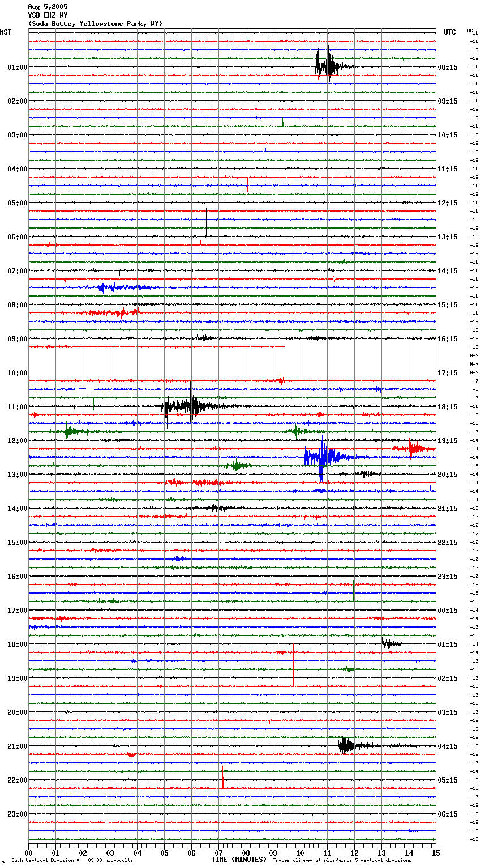Select the DC offset value -17

click(x=474, y=534)
